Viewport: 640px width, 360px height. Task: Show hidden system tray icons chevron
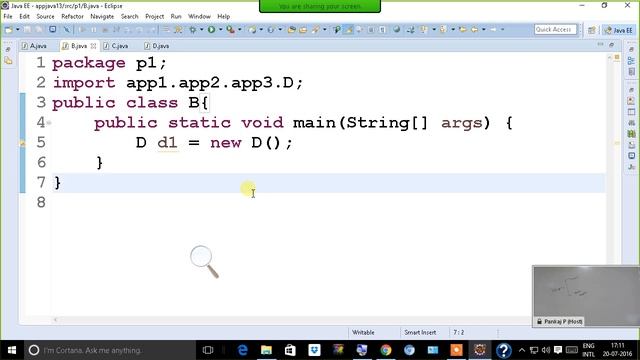coord(522,350)
